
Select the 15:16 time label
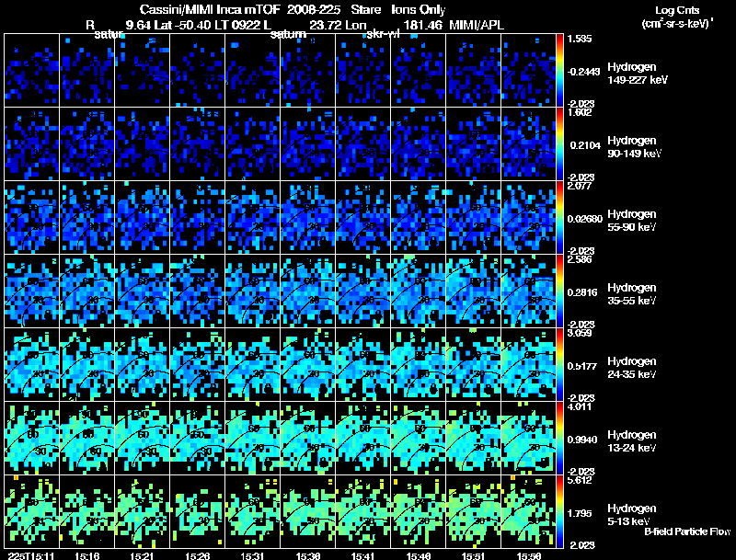tap(86, 555)
